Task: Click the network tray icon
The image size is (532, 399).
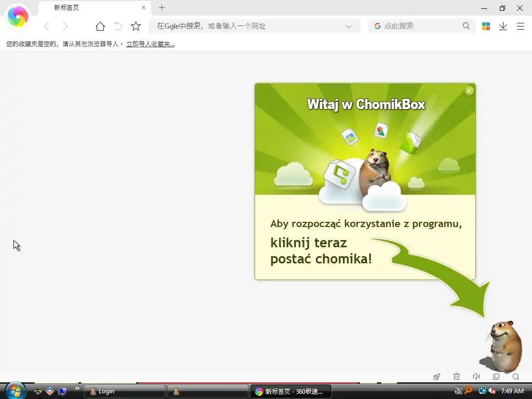Action: (x=482, y=391)
